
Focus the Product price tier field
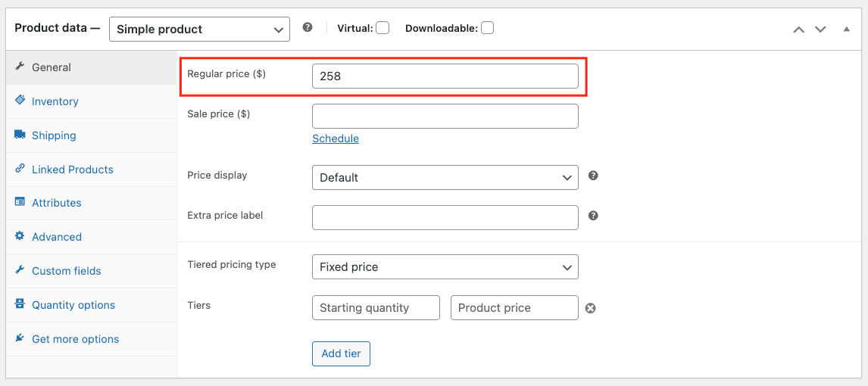click(514, 307)
